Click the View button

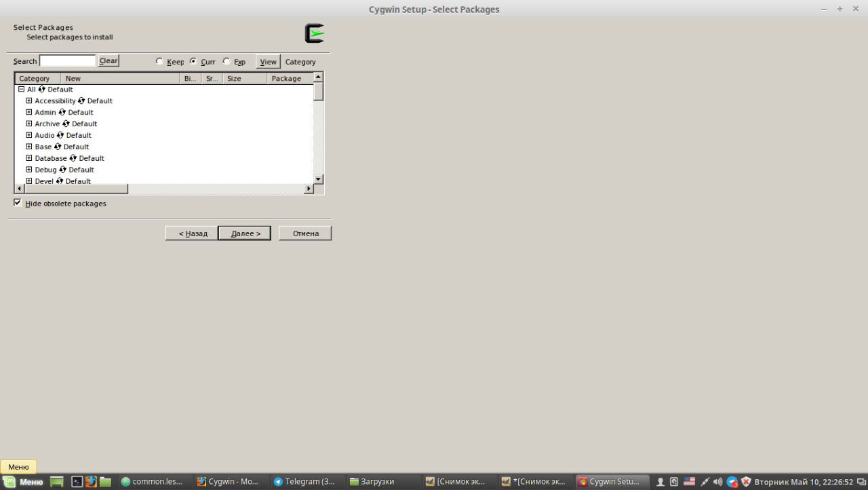pyautogui.click(x=268, y=62)
